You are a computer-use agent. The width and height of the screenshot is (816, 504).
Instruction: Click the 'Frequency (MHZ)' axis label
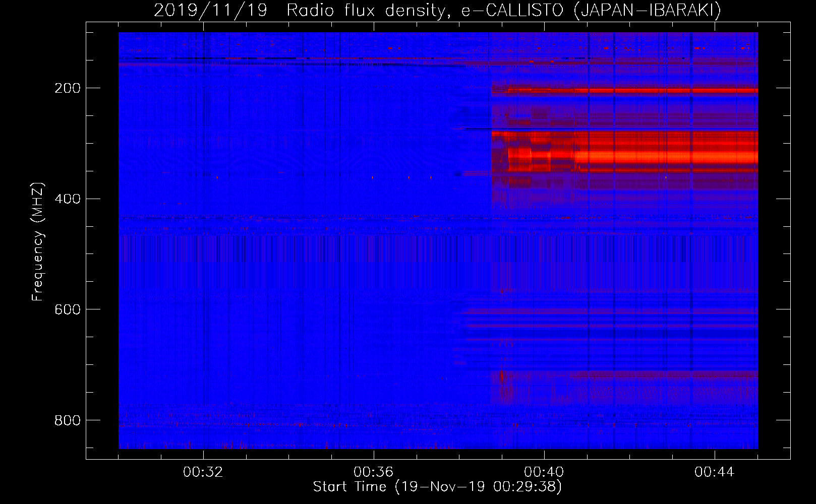tap(38, 241)
